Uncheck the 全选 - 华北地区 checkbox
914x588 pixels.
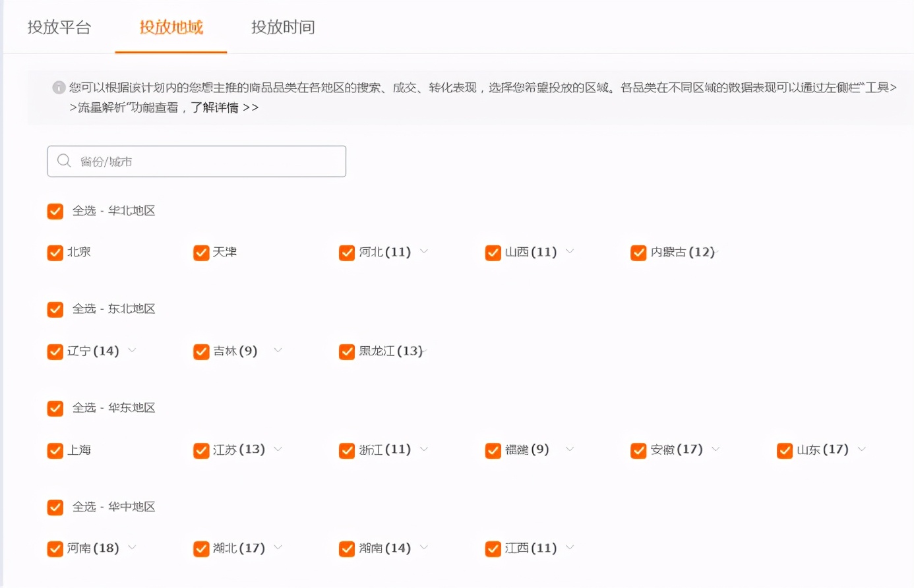tap(55, 211)
